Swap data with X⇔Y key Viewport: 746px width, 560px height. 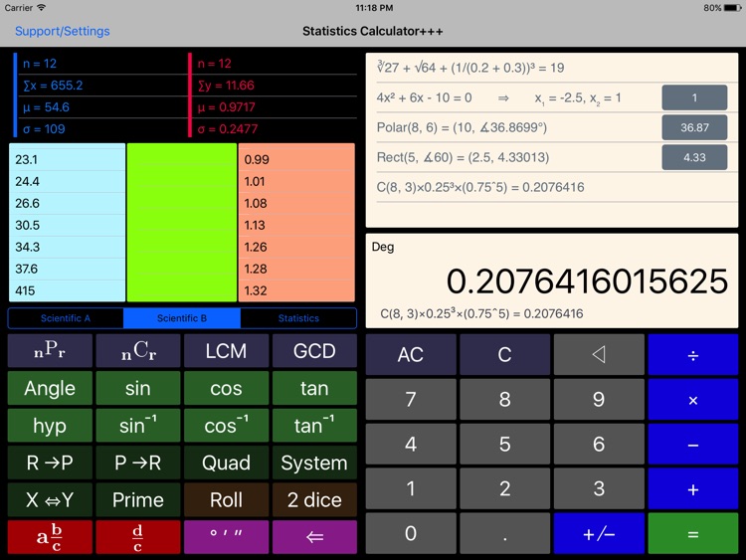tap(50, 500)
